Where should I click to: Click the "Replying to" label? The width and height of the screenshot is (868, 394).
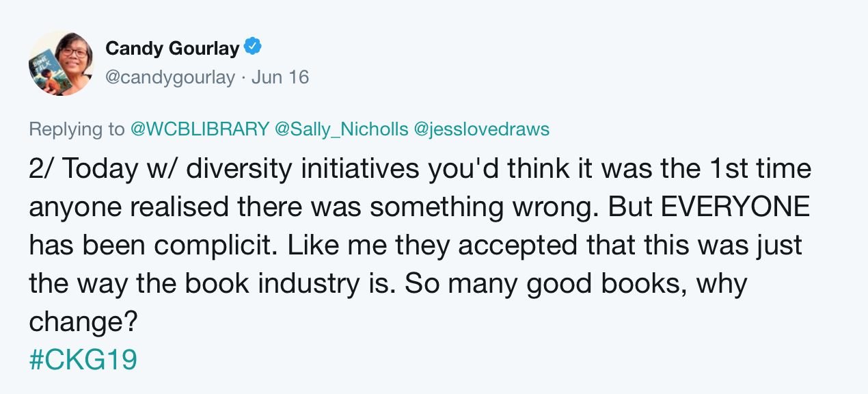(x=77, y=129)
